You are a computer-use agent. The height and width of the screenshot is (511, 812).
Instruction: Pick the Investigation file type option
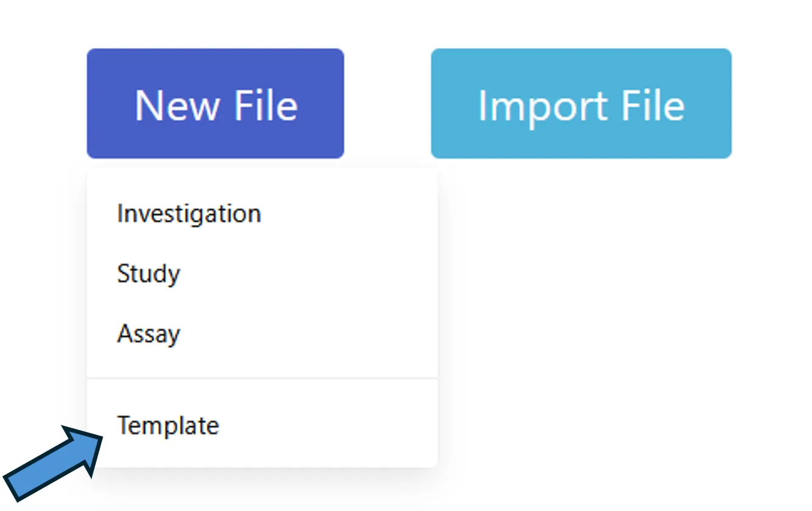click(x=262, y=214)
